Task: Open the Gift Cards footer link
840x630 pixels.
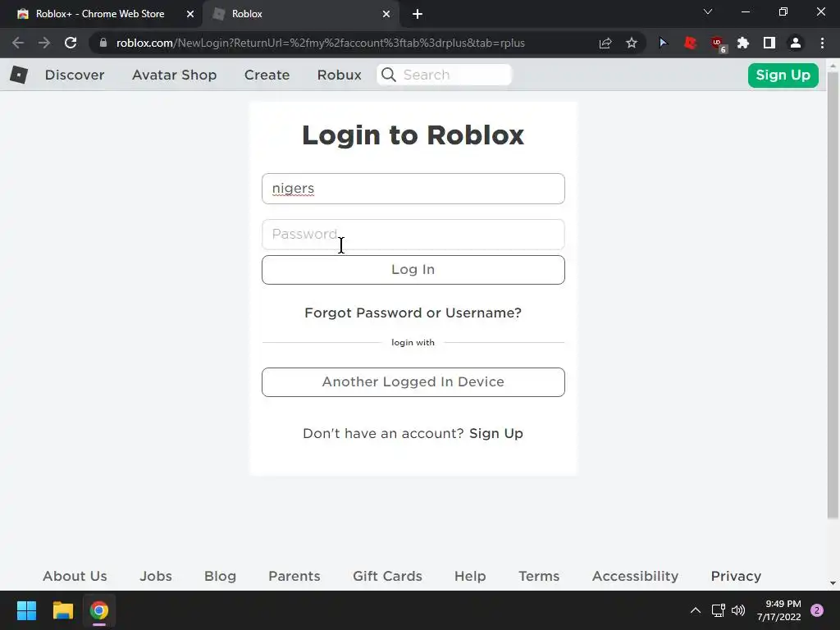Action: point(387,576)
